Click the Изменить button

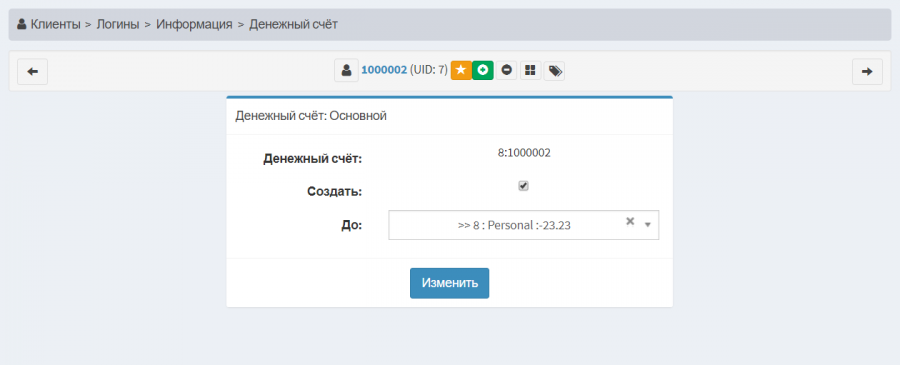click(449, 283)
